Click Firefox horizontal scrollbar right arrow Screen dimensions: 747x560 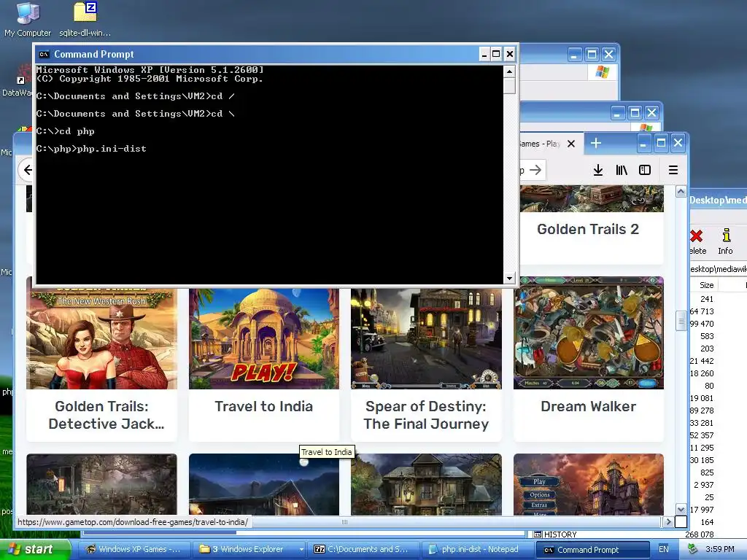[x=668, y=522]
